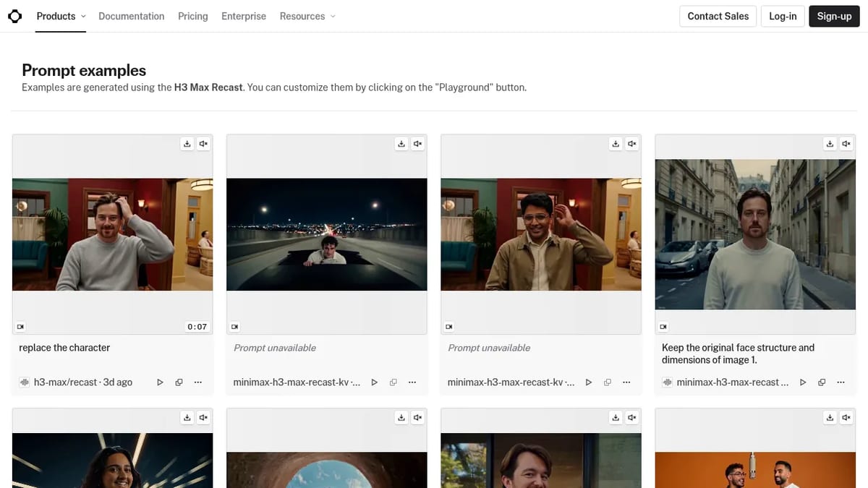This screenshot has width=868, height=488.
Task: Click the "replace the character" prompt text
Action: coord(64,348)
